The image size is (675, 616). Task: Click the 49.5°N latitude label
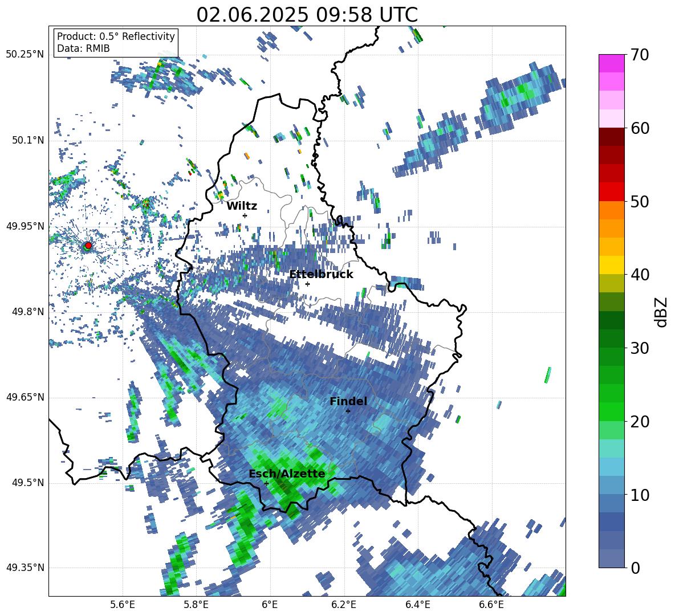pyautogui.click(x=27, y=483)
